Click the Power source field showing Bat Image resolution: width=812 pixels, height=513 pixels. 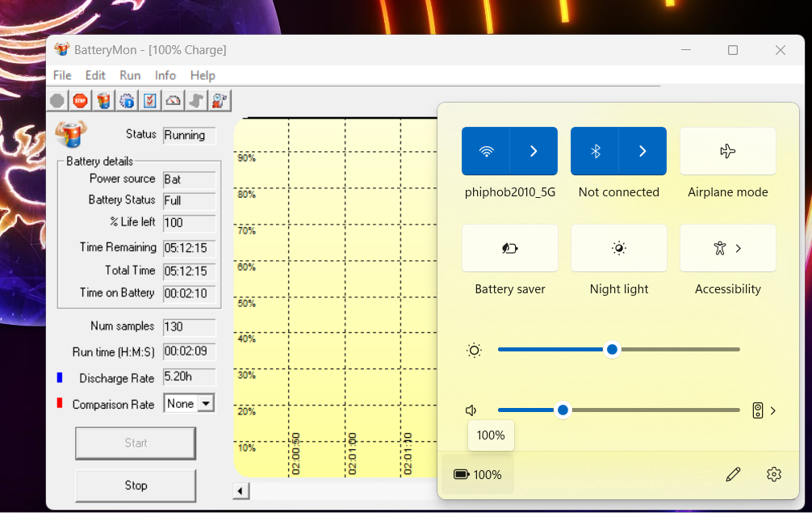(x=189, y=179)
